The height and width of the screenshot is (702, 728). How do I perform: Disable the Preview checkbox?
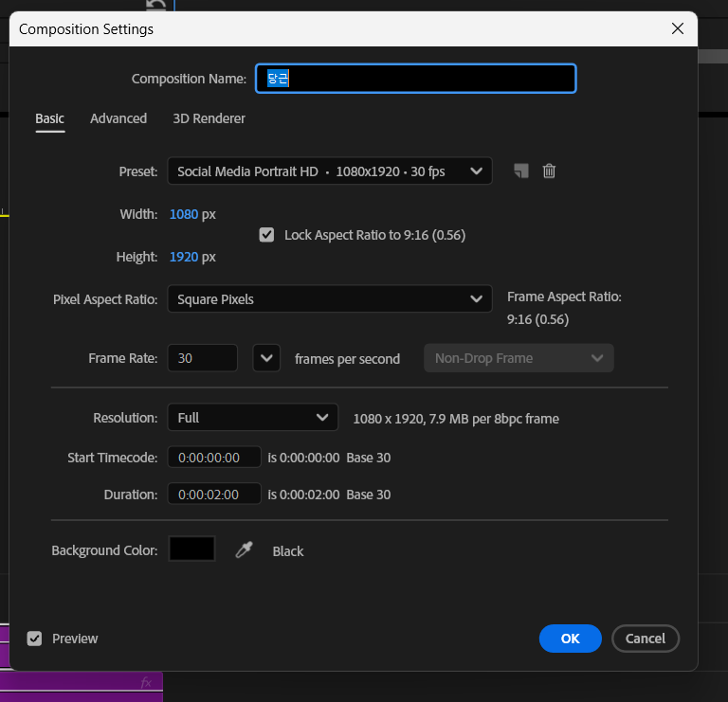point(35,639)
